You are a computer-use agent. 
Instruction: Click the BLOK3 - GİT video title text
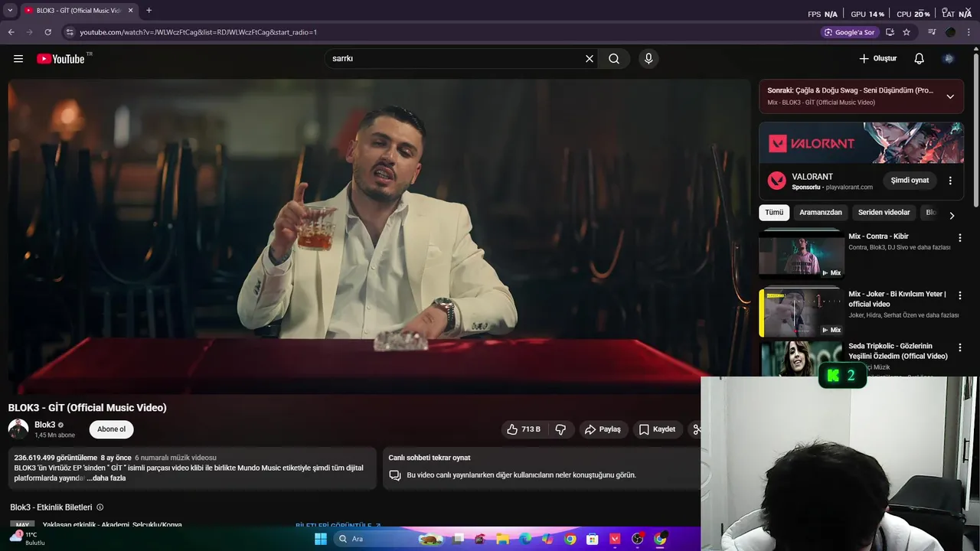pyautogui.click(x=87, y=408)
